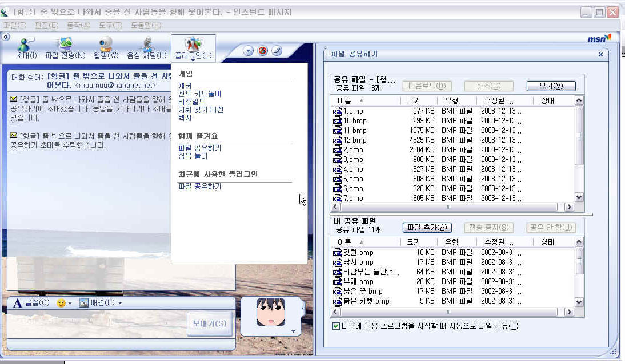Close the 파일 공유하기 panel with the X

click(x=600, y=55)
